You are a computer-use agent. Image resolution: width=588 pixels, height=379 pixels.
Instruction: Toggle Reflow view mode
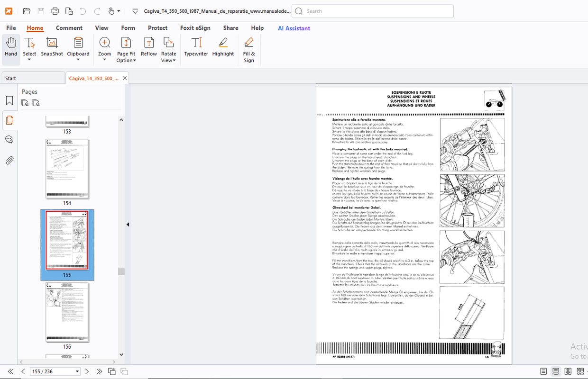148,47
